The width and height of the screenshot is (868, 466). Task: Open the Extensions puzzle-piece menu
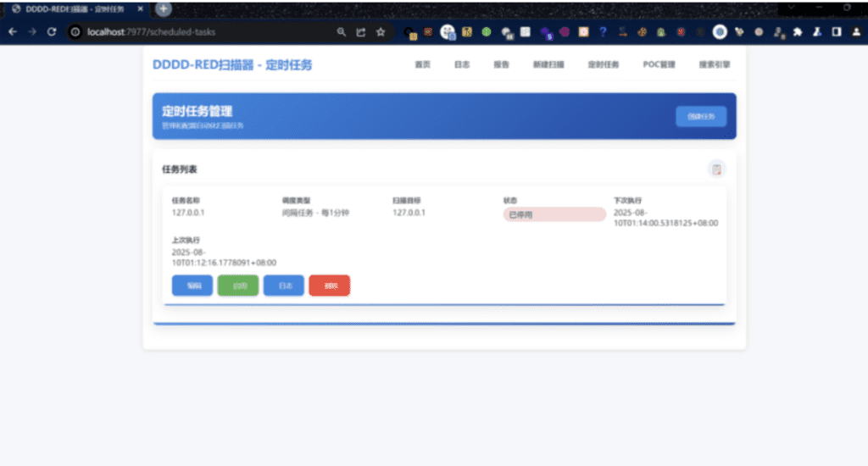(x=798, y=32)
